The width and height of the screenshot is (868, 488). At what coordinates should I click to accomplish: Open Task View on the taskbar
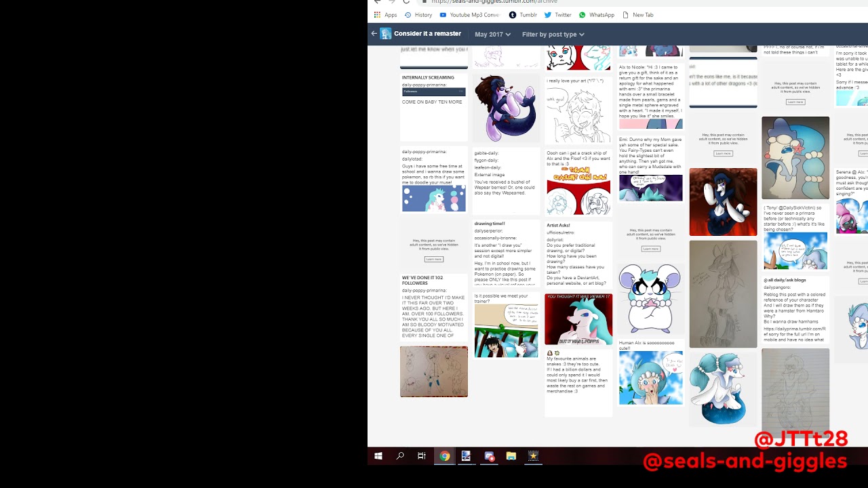click(422, 456)
